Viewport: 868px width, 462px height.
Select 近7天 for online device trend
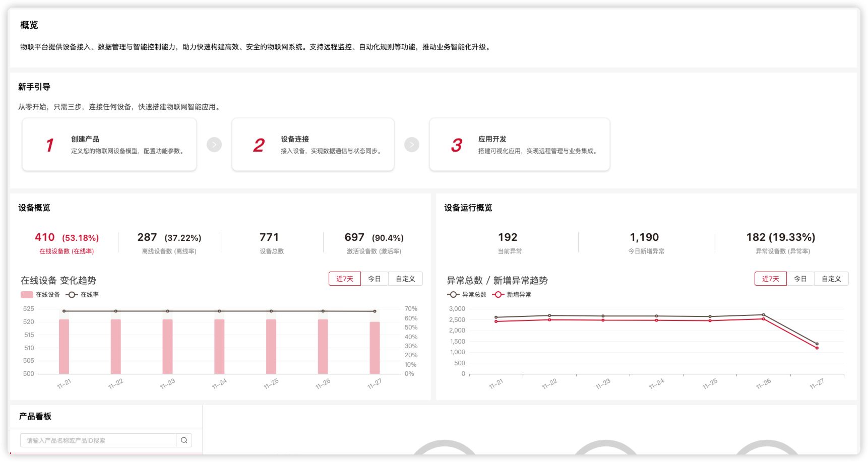(x=345, y=279)
